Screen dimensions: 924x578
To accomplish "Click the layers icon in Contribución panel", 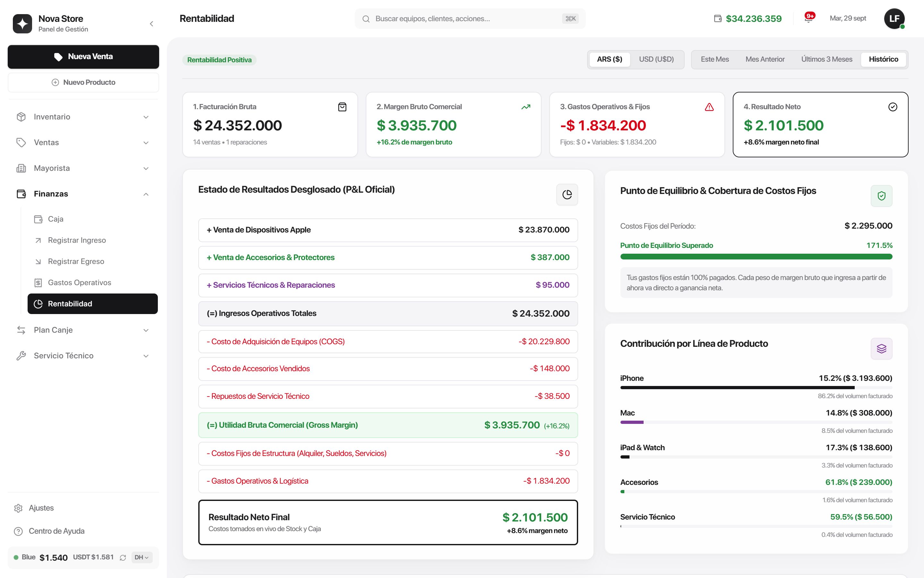I will point(881,349).
